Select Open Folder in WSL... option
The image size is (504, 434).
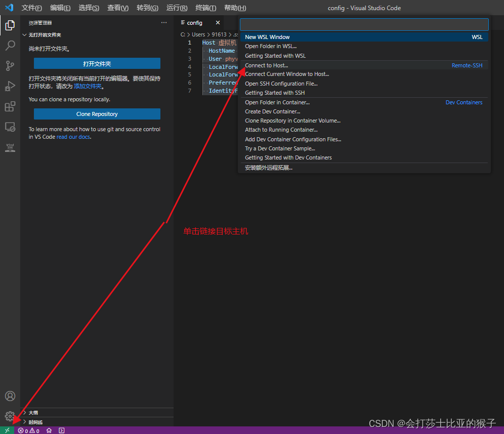click(x=364, y=46)
